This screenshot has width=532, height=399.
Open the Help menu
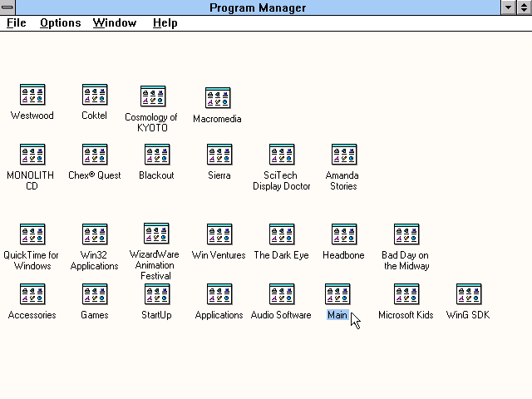(165, 22)
